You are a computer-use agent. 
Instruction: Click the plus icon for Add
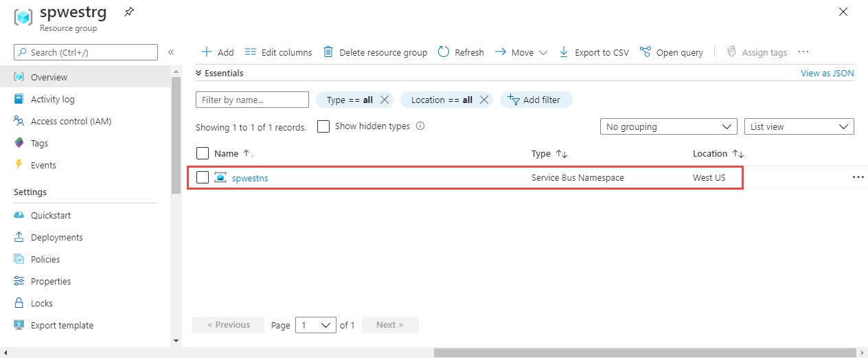tap(206, 52)
